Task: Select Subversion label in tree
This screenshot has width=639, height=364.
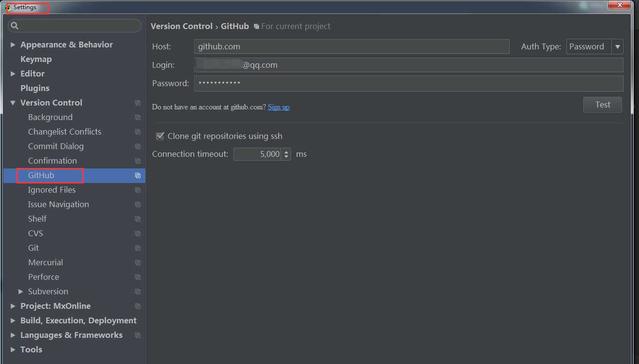Action: click(48, 291)
